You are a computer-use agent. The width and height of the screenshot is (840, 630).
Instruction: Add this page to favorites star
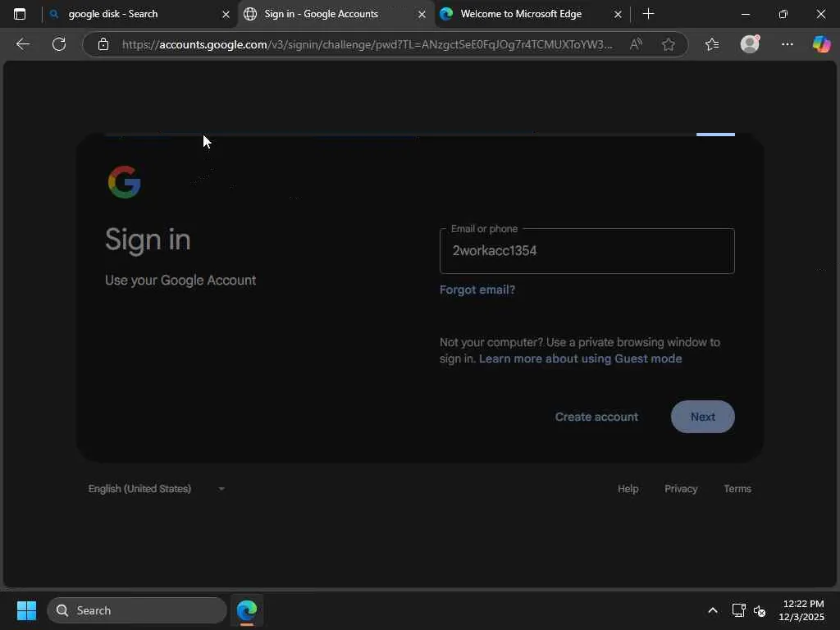tap(668, 44)
